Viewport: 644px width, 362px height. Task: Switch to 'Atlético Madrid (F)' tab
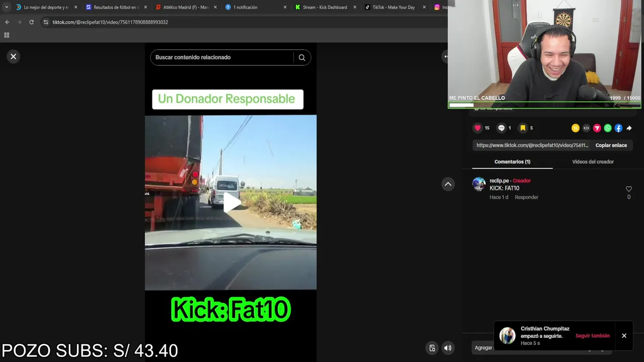click(x=186, y=8)
